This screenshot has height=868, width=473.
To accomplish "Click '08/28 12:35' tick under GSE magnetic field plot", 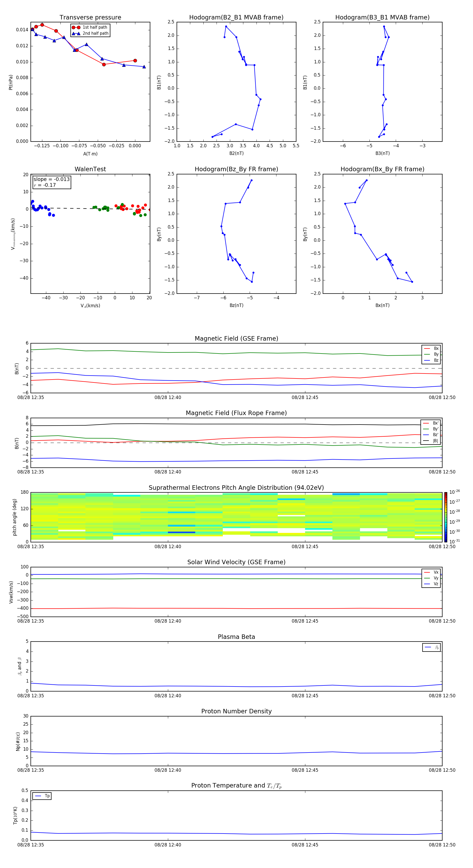I will point(31,397).
